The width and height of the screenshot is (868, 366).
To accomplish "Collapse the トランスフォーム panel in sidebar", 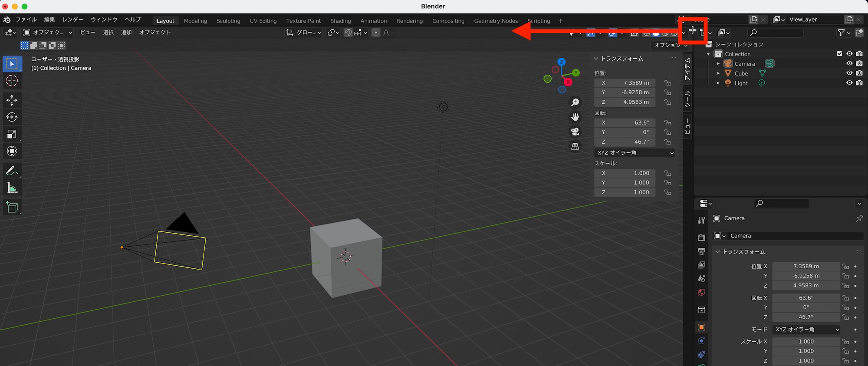I will point(596,59).
